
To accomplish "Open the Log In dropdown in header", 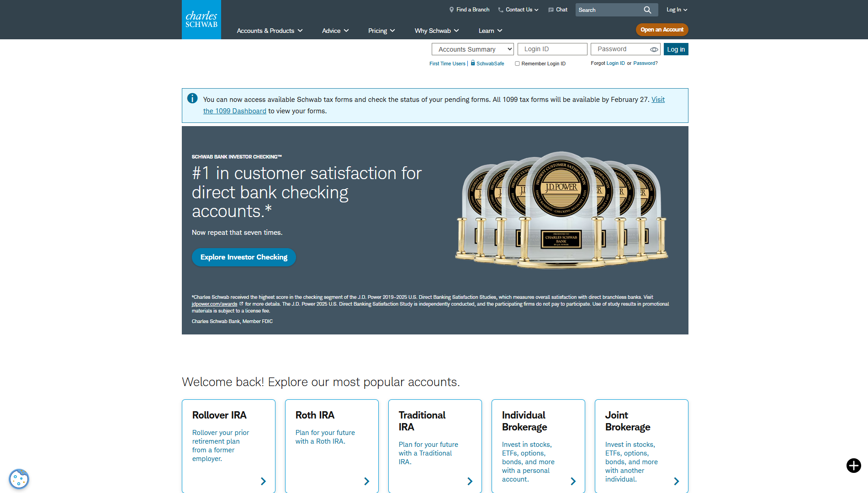I will [x=677, y=10].
